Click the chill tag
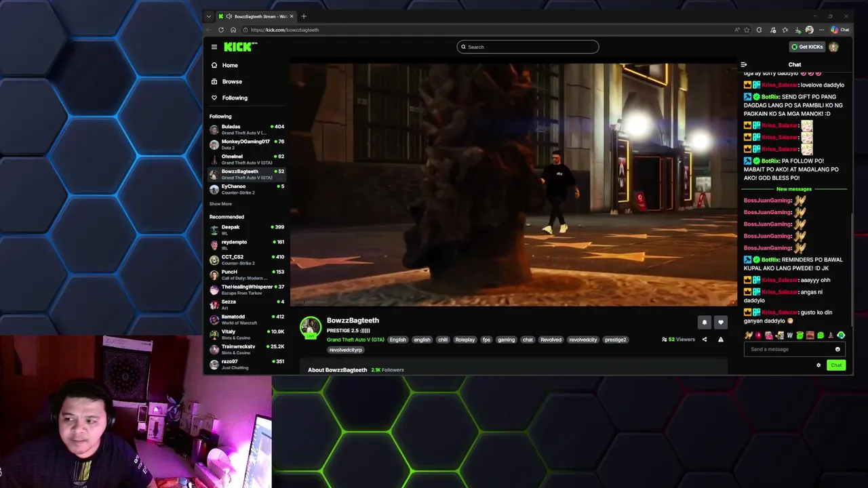This screenshot has width=868, height=488. click(443, 340)
